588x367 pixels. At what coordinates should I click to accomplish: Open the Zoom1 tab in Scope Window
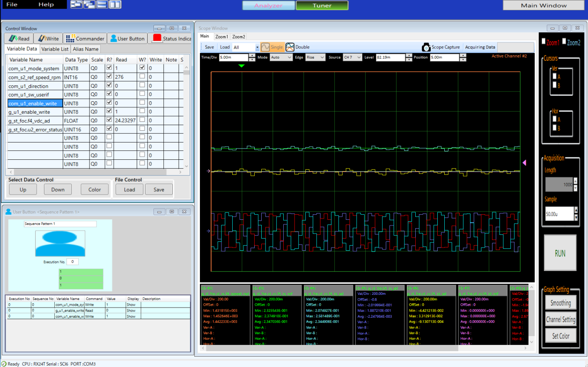click(x=221, y=36)
